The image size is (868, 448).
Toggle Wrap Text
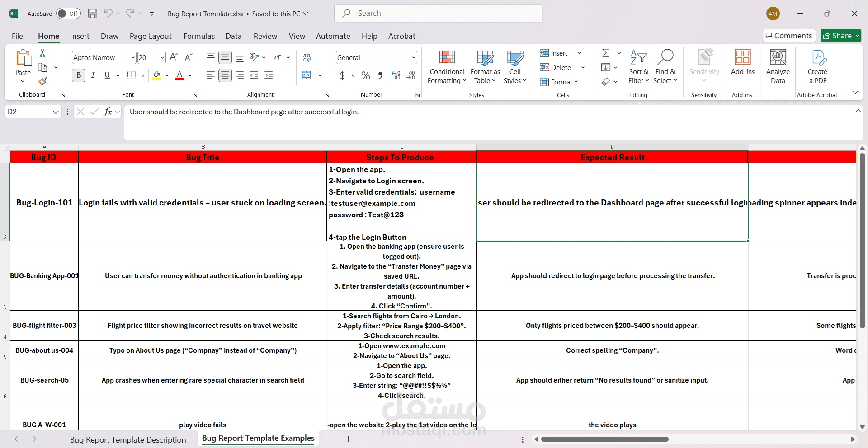click(x=307, y=57)
